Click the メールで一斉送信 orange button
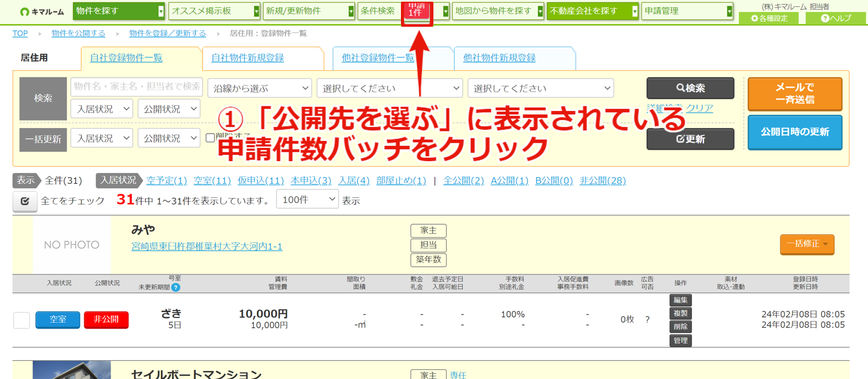 (795, 93)
